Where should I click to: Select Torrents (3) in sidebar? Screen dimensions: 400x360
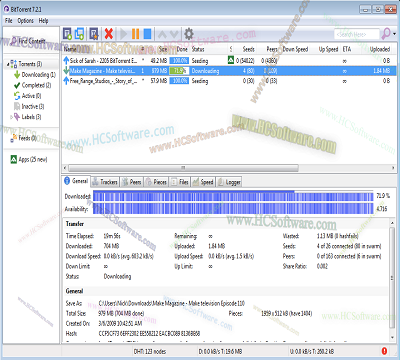point(30,64)
